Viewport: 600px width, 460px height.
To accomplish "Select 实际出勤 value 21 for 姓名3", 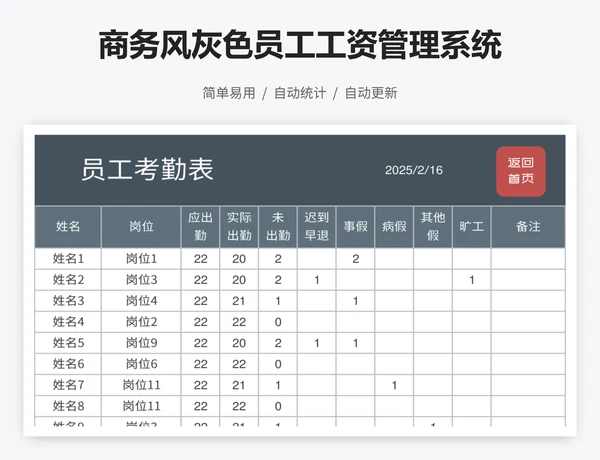I will pos(239,301).
